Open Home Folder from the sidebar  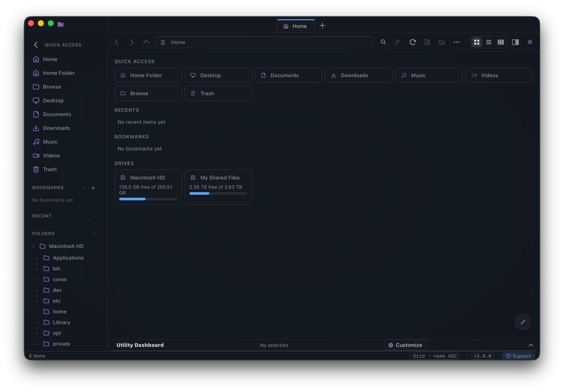64,73
